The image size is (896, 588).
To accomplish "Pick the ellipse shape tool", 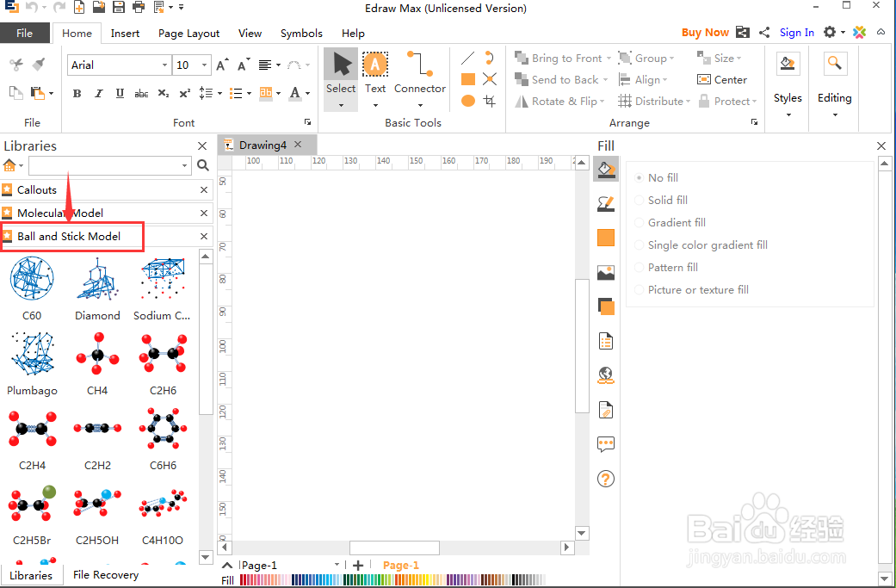I will [468, 101].
